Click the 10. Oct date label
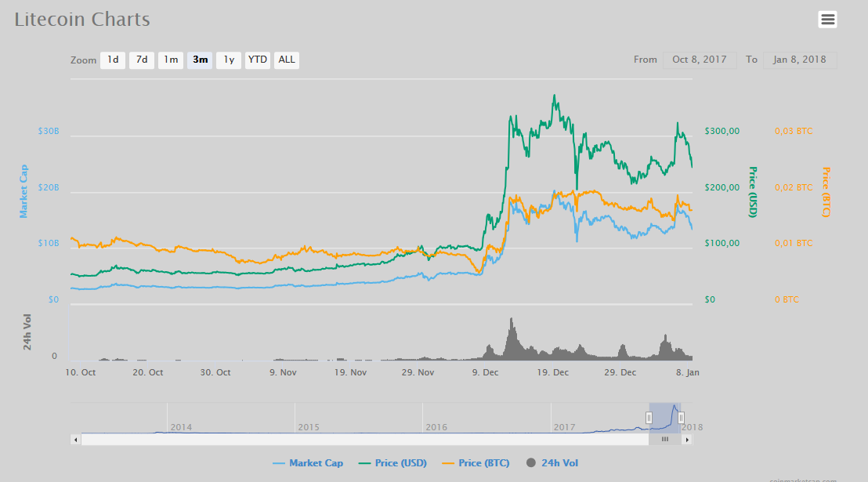This screenshot has height=482, width=868. click(x=80, y=372)
